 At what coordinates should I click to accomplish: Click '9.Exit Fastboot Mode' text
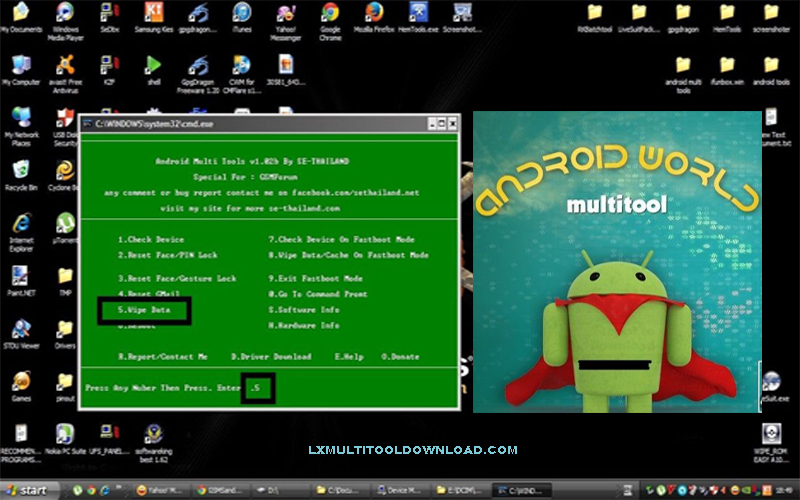tap(315, 279)
